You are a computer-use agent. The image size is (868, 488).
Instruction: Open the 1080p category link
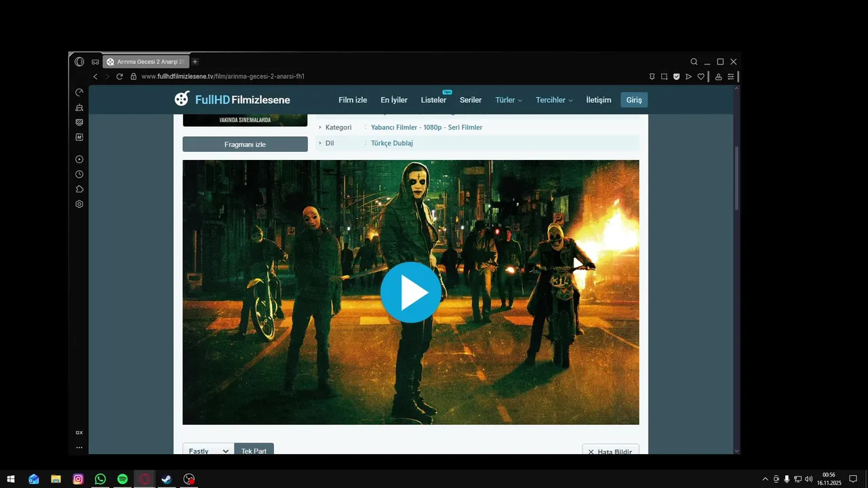click(x=433, y=127)
